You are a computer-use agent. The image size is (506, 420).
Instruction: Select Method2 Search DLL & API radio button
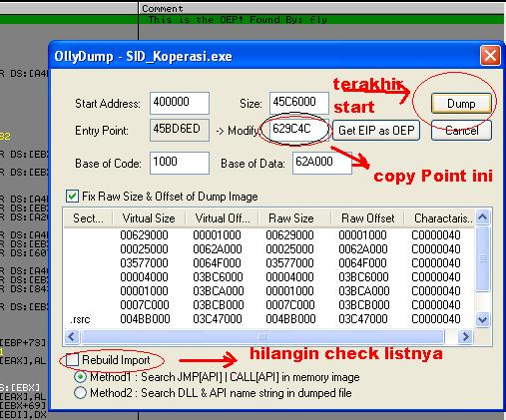point(80,393)
